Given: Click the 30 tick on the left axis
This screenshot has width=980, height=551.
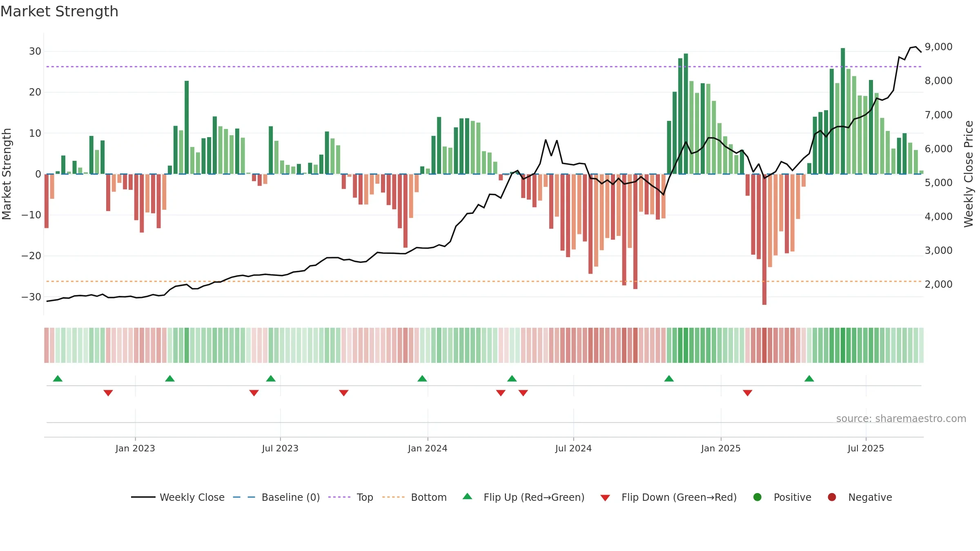Looking at the screenshot, I should click(35, 51).
